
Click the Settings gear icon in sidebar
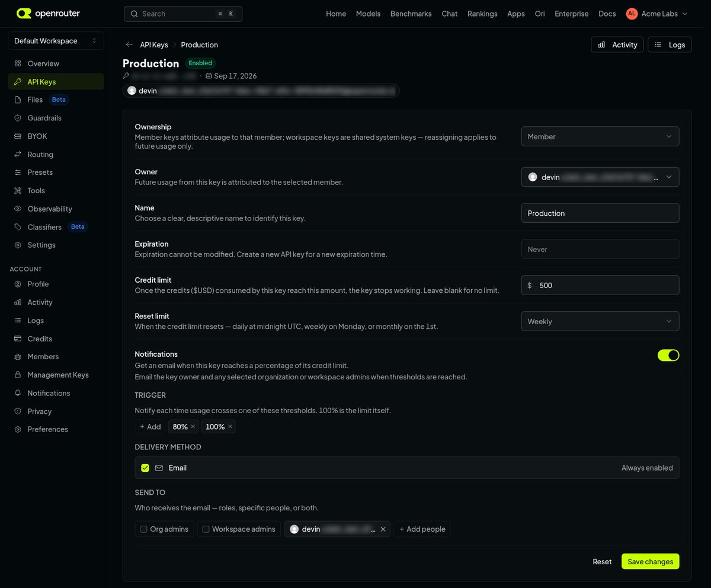(18, 245)
